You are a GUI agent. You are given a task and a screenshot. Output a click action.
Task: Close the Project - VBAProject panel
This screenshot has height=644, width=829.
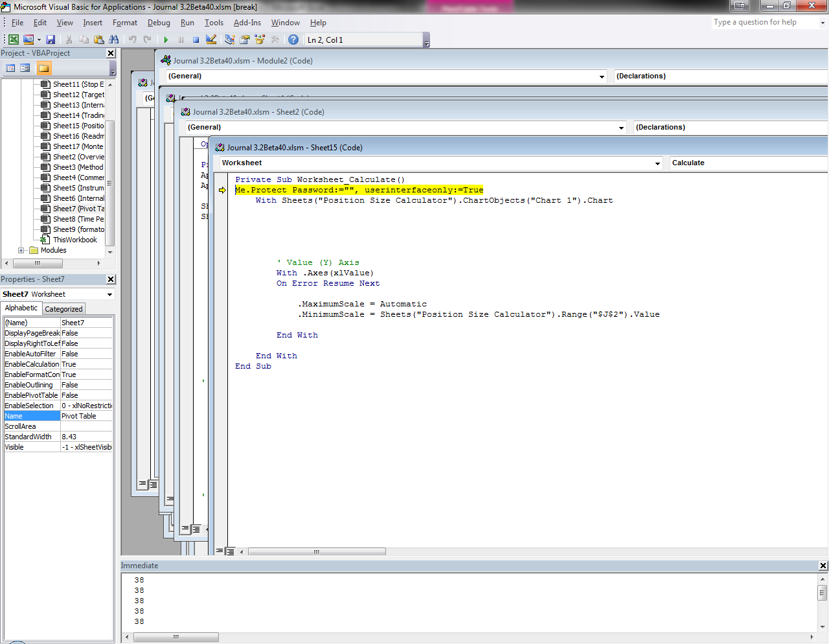tap(111, 53)
